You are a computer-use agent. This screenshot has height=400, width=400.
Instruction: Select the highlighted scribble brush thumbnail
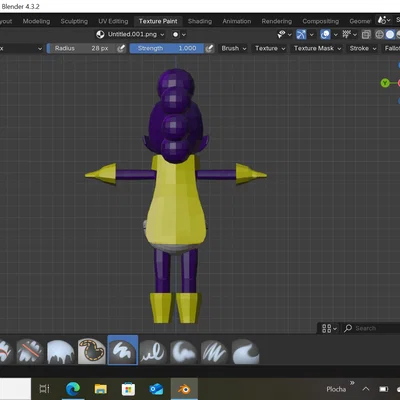(x=123, y=350)
